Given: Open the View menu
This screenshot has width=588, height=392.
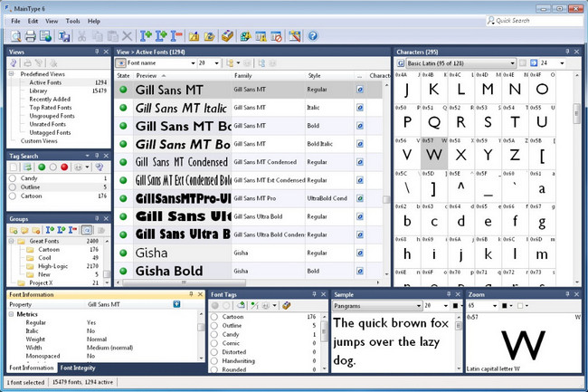Looking at the screenshot, I should click(x=52, y=21).
